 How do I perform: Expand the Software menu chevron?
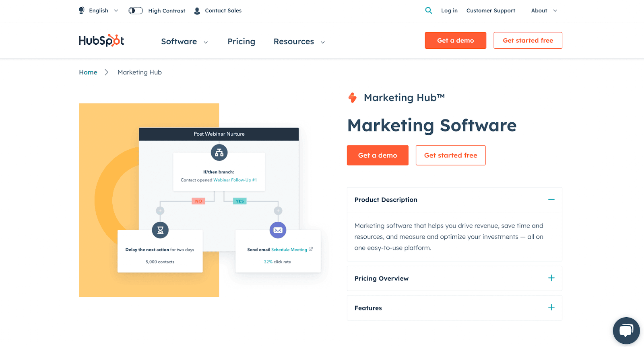point(206,42)
